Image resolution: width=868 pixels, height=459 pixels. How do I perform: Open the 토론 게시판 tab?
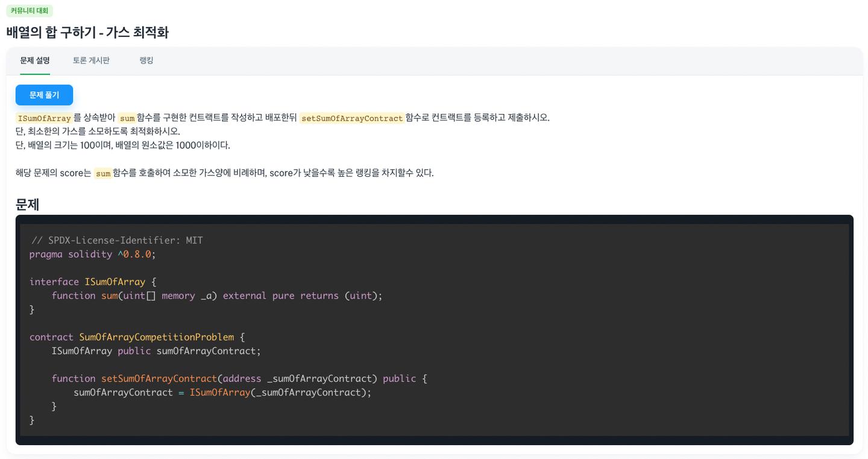point(91,60)
